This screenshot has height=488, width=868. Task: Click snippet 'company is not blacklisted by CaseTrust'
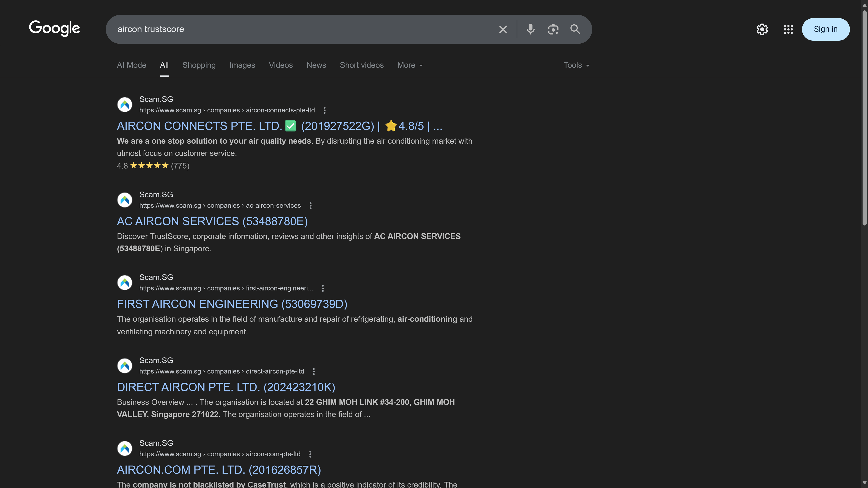coord(287,484)
